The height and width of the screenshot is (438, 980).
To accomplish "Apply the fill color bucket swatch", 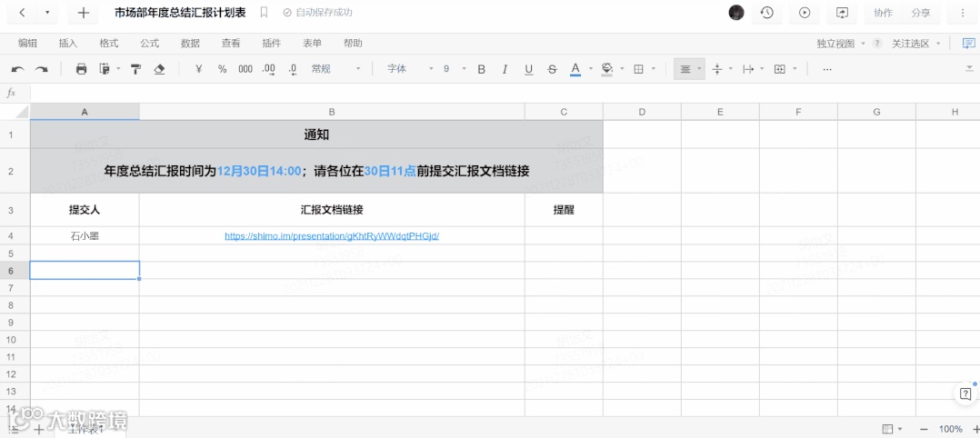I will [x=606, y=69].
